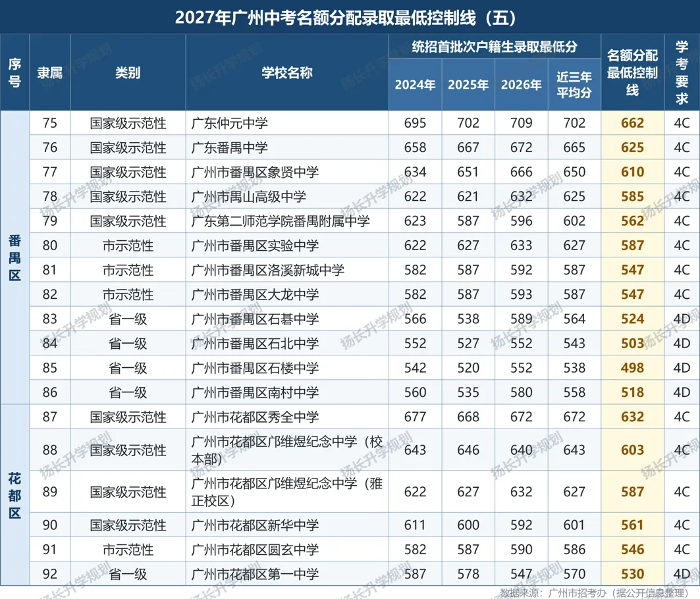
Task: Click school name 广州市番禺区石楼中学
Action: (x=255, y=368)
